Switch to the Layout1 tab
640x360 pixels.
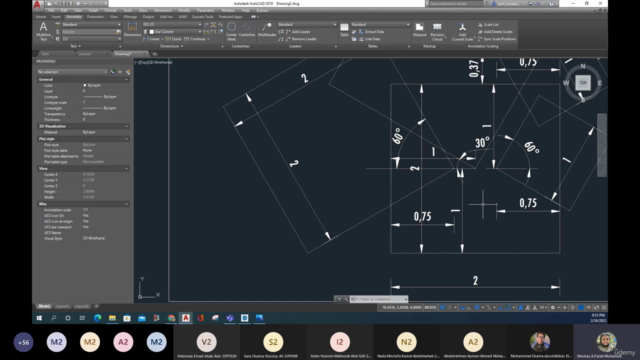(x=62, y=306)
